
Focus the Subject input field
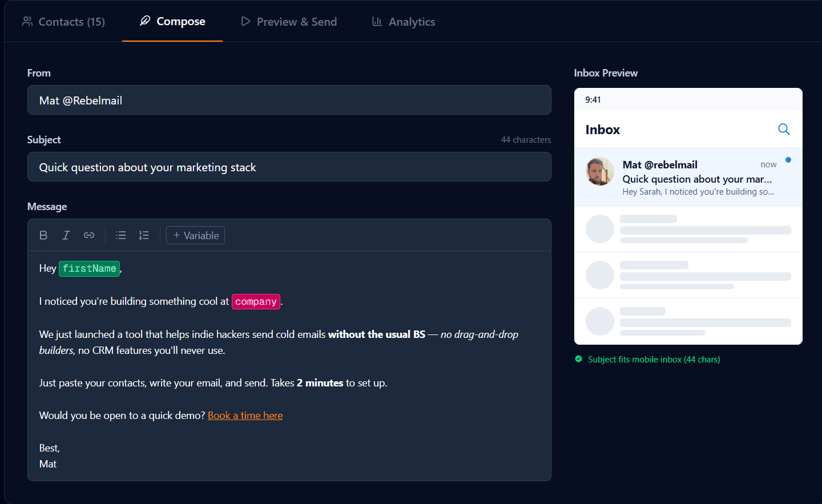pyautogui.click(x=289, y=167)
